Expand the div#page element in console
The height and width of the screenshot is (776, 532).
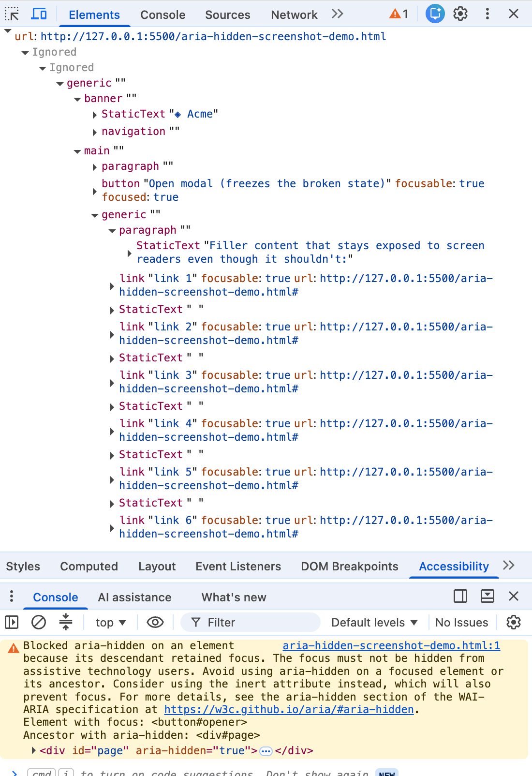[x=33, y=751]
